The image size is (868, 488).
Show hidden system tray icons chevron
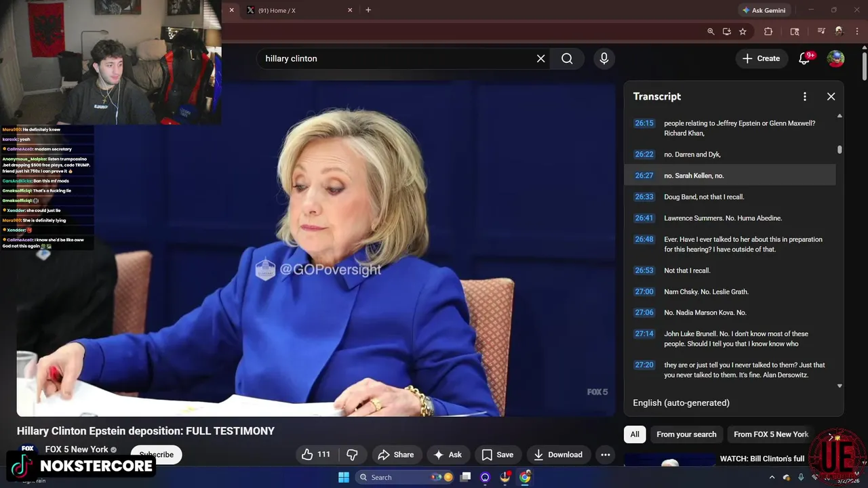[x=772, y=477]
